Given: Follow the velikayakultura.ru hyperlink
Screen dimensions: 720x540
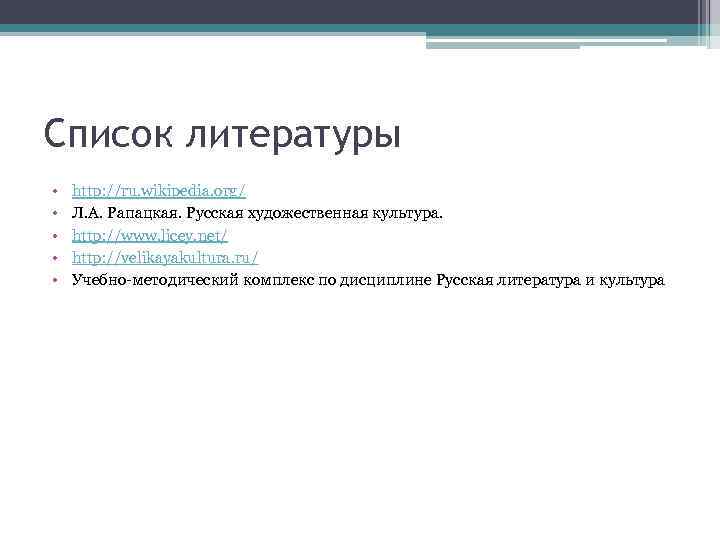Looking at the screenshot, I should (x=165, y=258).
